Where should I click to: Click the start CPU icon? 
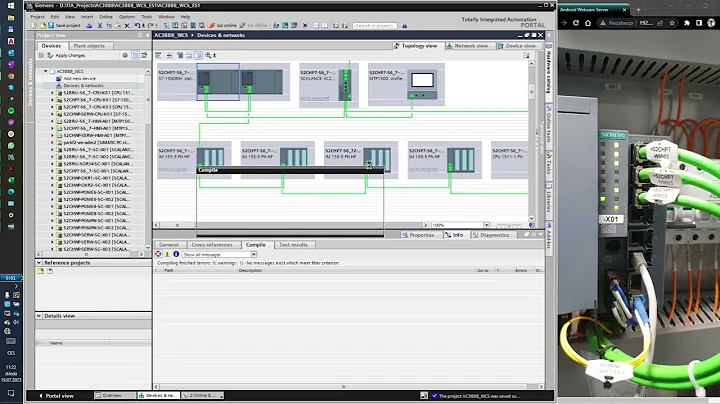[x=285, y=26]
